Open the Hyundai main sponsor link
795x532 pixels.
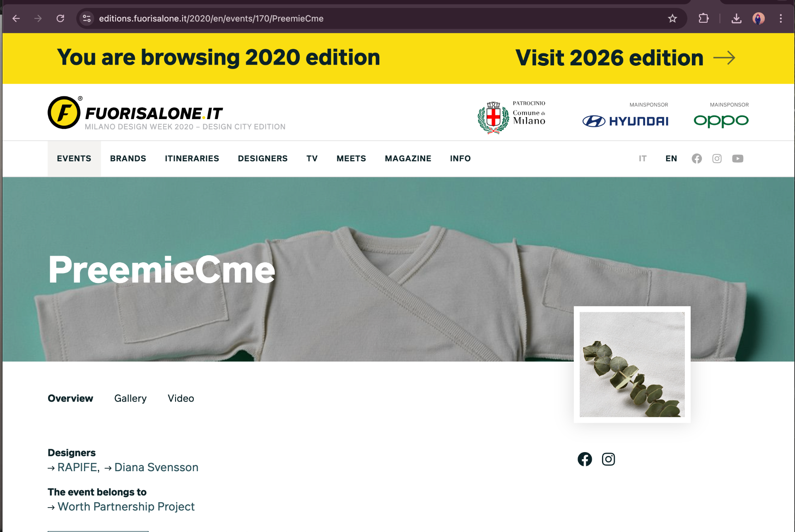625,121
